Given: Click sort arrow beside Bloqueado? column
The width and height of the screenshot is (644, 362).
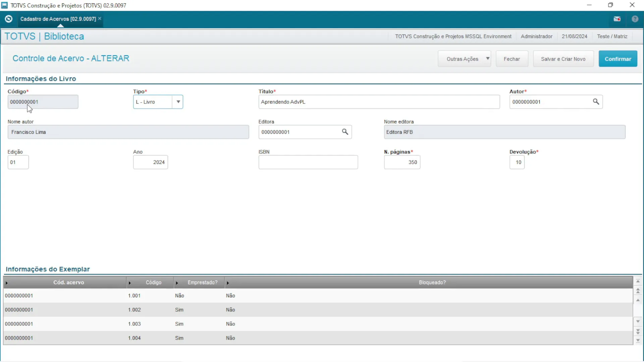Looking at the screenshot, I should [228, 283].
